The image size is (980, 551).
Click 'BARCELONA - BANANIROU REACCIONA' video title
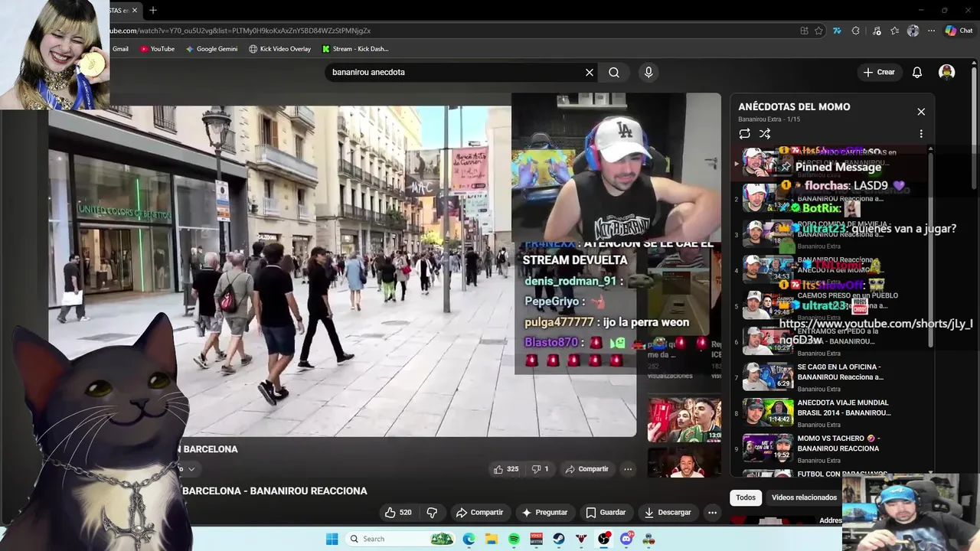point(275,491)
